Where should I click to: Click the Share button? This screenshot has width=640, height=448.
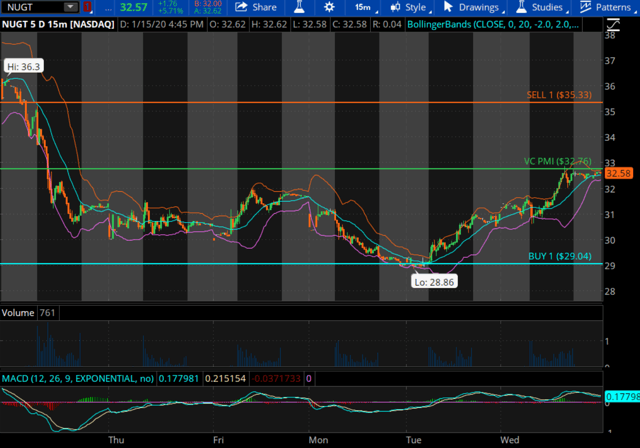256,7
